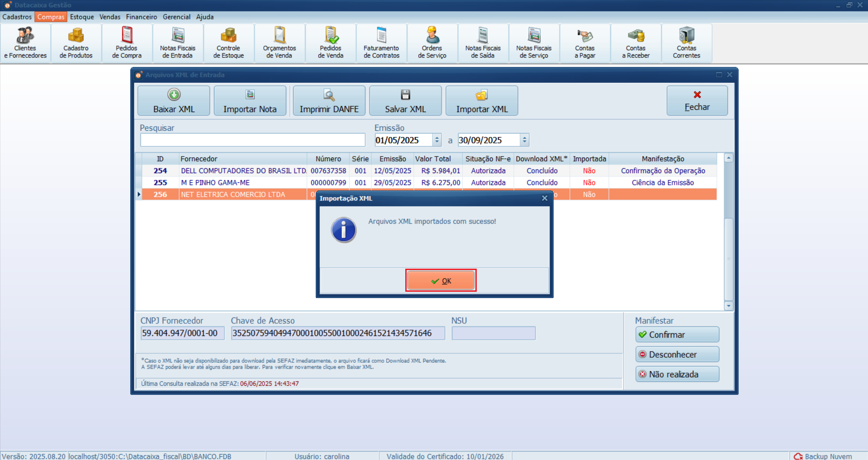
Task: Select M E PINHO GAMA-ME row
Action: [x=429, y=183]
